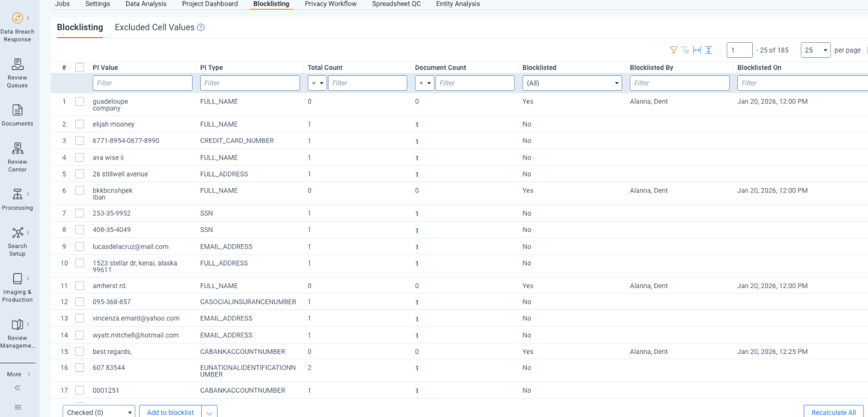Open document count link for vincenza.emard@yahoo.com
Image resolution: width=868 pixels, height=417 pixels.
417,319
